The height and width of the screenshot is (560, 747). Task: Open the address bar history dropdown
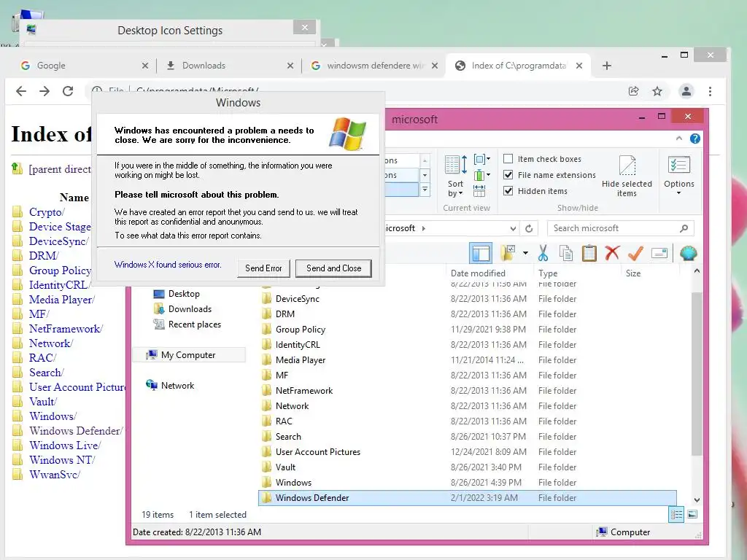coord(513,228)
